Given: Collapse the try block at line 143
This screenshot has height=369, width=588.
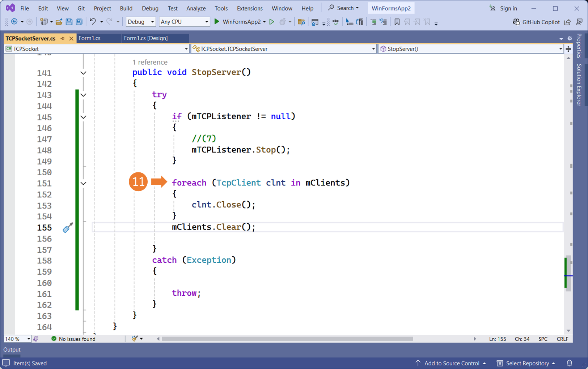Looking at the screenshot, I should (x=83, y=95).
